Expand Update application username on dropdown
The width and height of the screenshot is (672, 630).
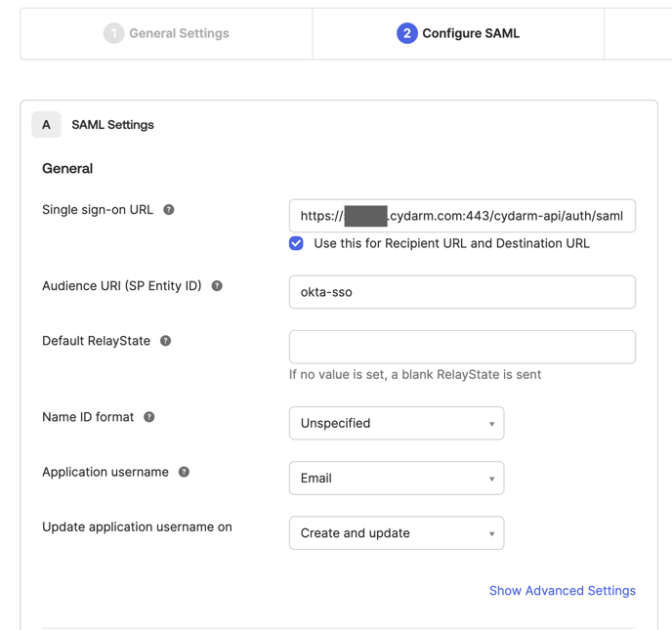(397, 532)
